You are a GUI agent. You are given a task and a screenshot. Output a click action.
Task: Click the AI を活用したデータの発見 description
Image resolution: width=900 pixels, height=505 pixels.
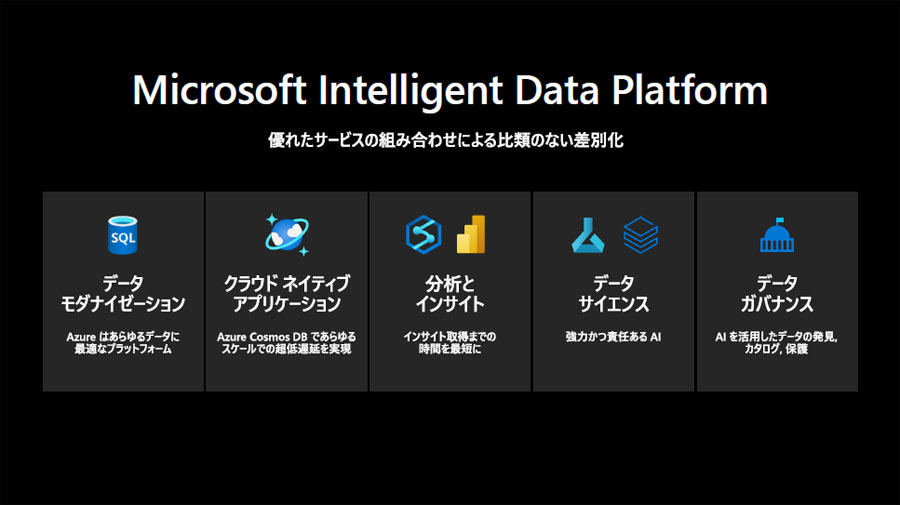777,336
